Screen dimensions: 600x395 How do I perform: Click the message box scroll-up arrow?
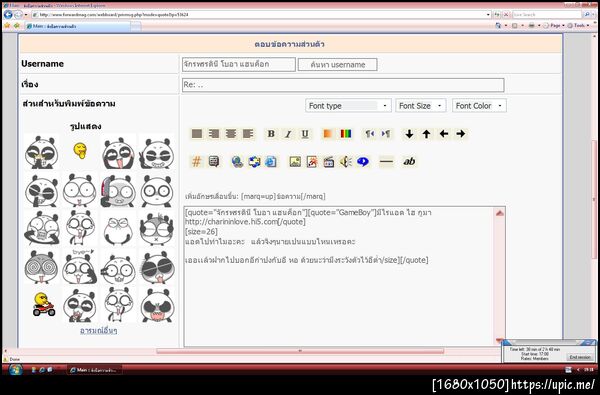499,213
